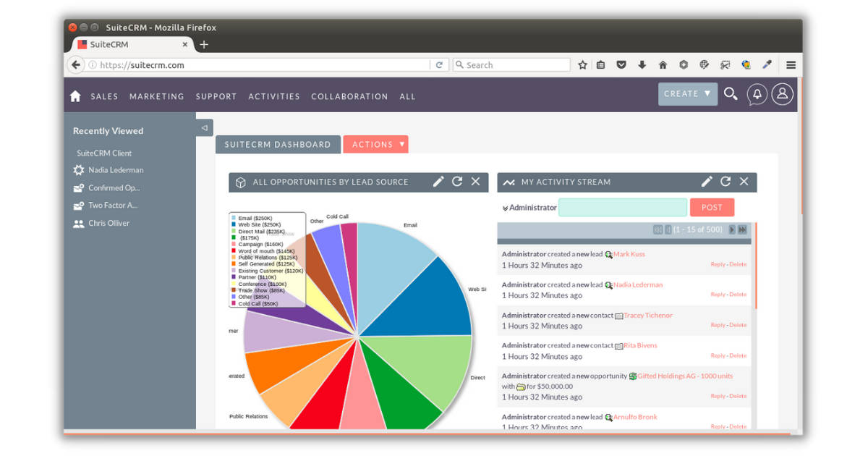
Task: Open the notifications bell icon
Action: click(757, 93)
